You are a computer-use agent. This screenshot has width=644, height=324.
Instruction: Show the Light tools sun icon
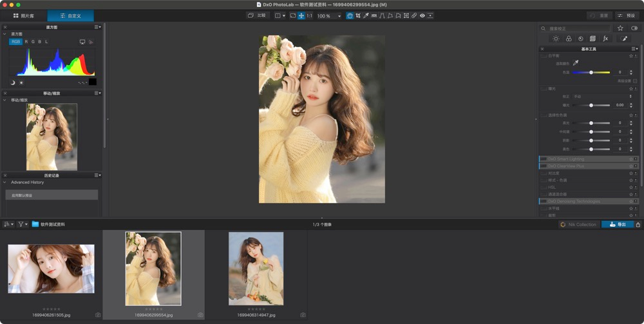556,39
